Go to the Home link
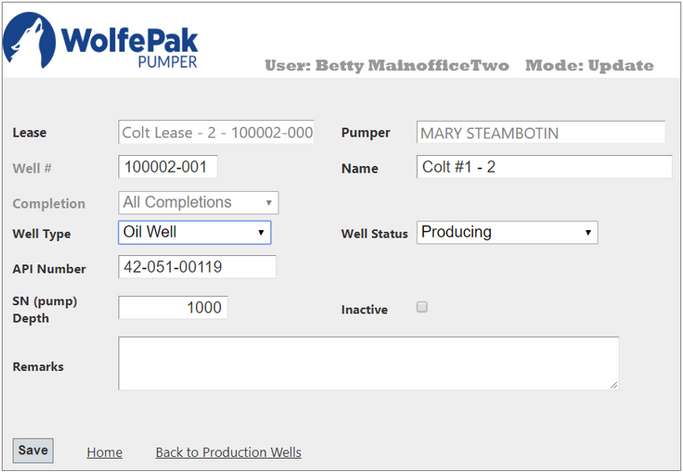 (105, 452)
